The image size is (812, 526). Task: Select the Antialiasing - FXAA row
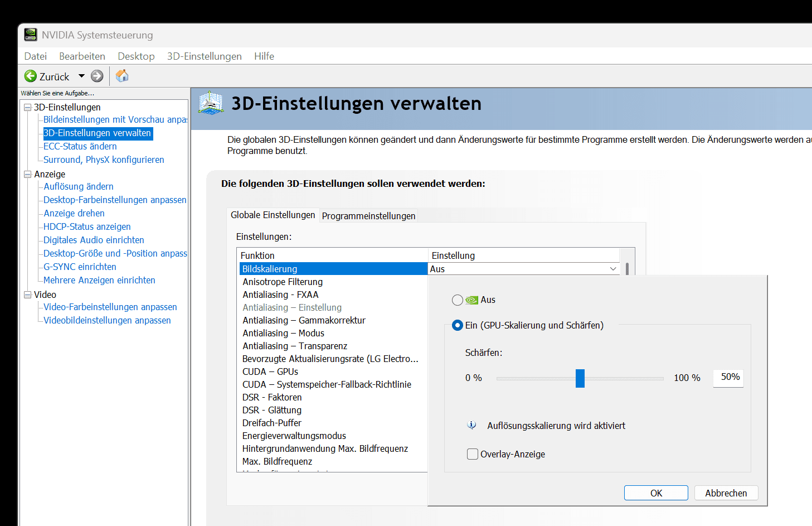click(333, 295)
